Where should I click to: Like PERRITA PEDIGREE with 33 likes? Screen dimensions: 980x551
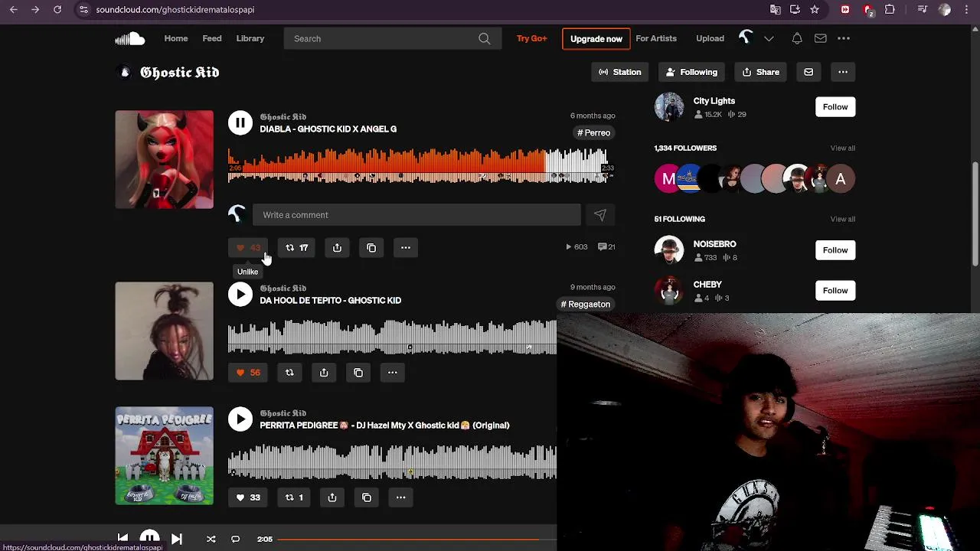(x=248, y=497)
